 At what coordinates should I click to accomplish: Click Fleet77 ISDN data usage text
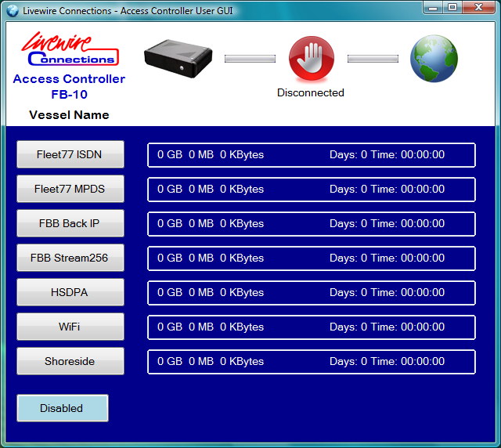211,154
